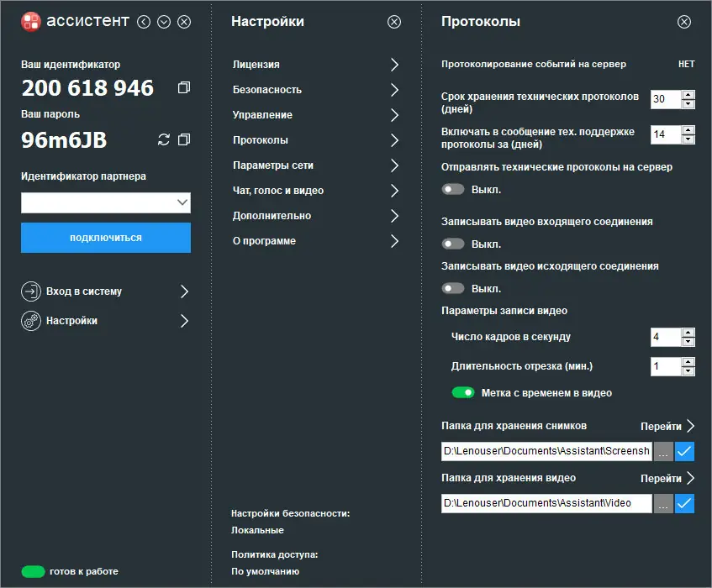
Task: Decrease technical protocol storage days
Action: click(x=688, y=104)
